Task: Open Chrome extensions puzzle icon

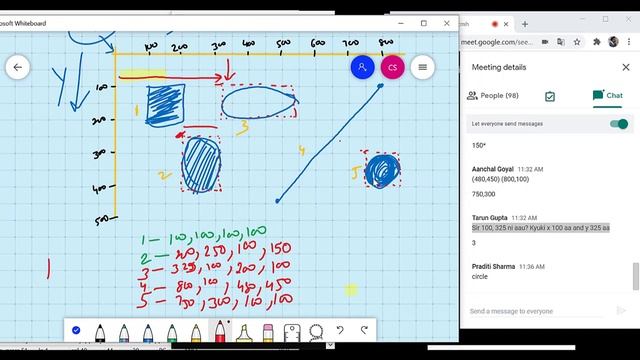Action: click(x=597, y=42)
